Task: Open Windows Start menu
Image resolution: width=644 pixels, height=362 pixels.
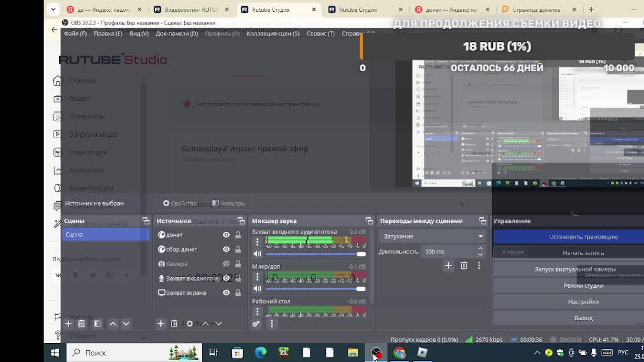Action: coord(55,353)
